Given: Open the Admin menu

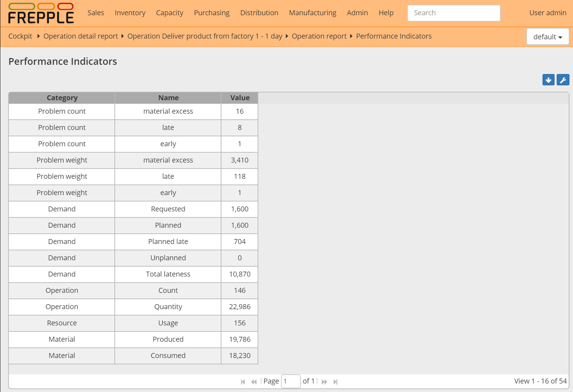Looking at the screenshot, I should 357,13.
